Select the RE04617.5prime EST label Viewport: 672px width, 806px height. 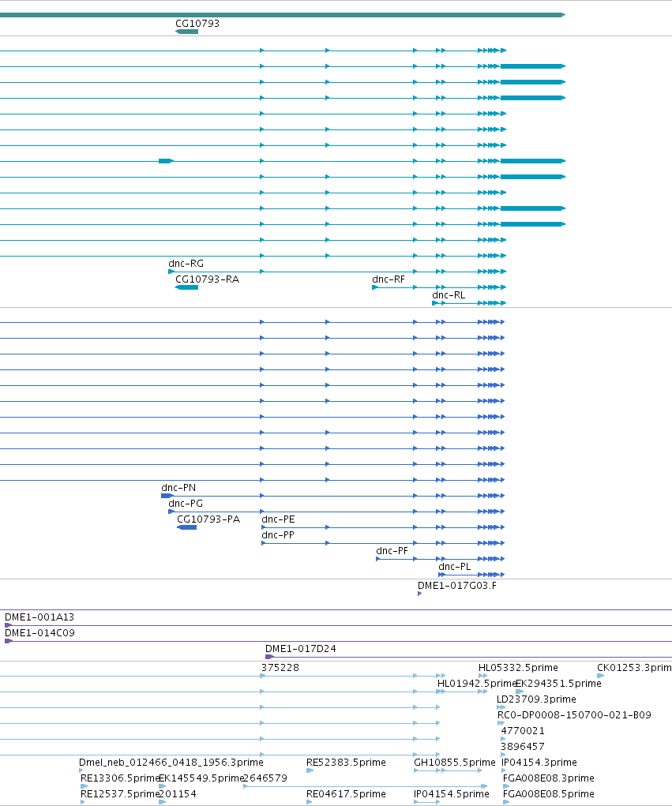346,794
